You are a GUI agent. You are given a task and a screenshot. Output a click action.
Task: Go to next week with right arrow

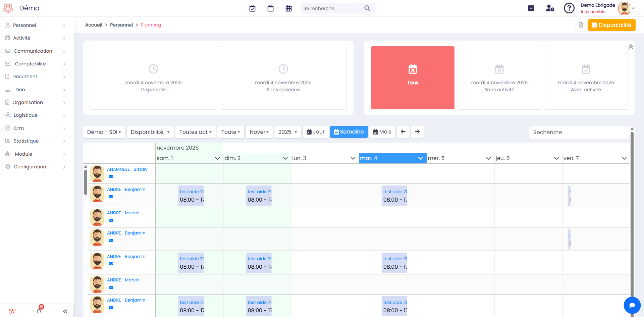417,132
